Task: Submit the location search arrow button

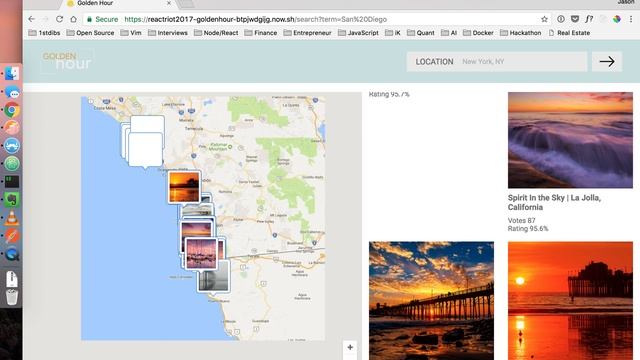Action: [x=607, y=62]
